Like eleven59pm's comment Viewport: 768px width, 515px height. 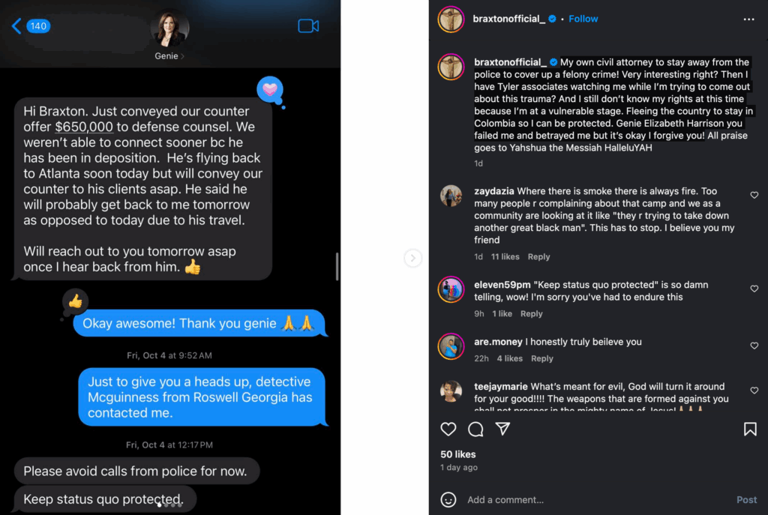(x=754, y=289)
